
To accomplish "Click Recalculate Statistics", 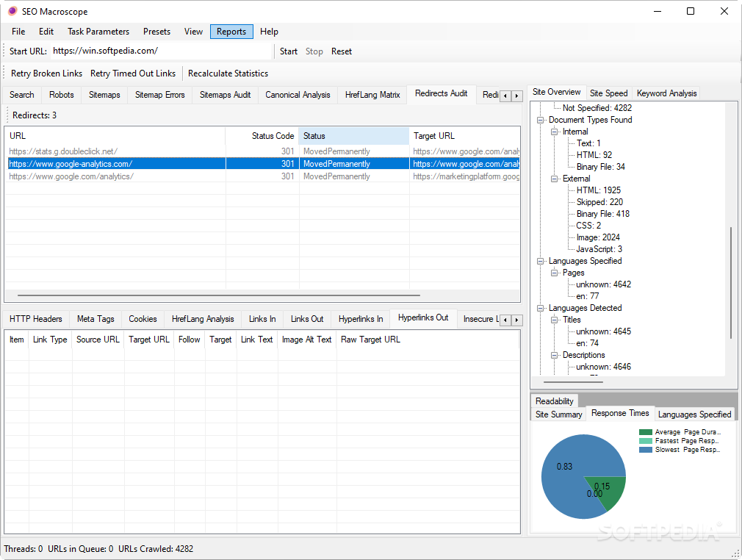I will point(228,73).
